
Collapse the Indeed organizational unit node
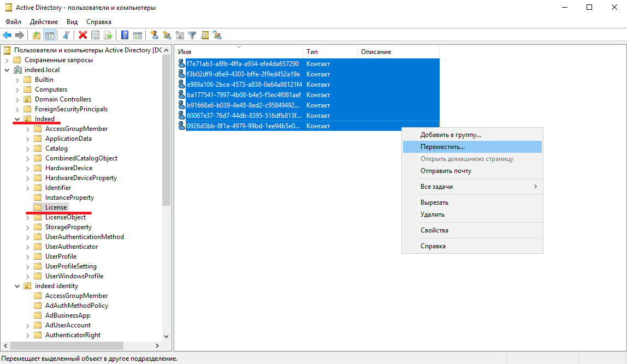[17, 119]
